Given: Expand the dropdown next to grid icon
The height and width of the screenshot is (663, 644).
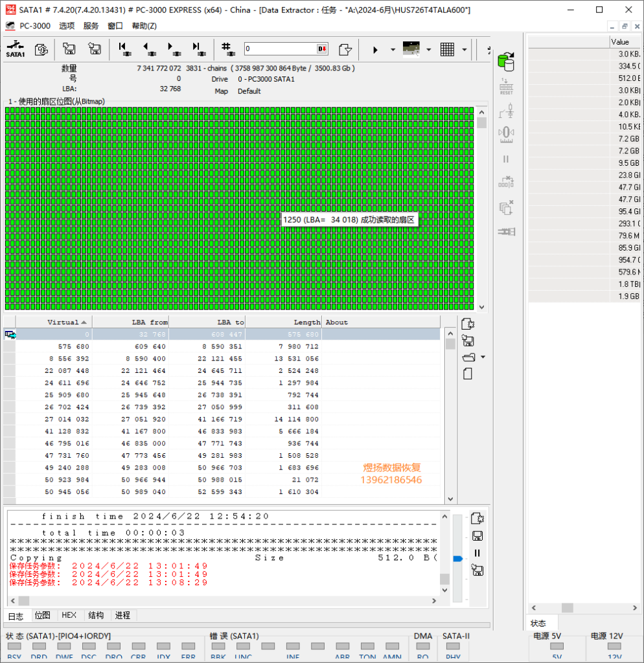Looking at the screenshot, I should click(x=464, y=50).
